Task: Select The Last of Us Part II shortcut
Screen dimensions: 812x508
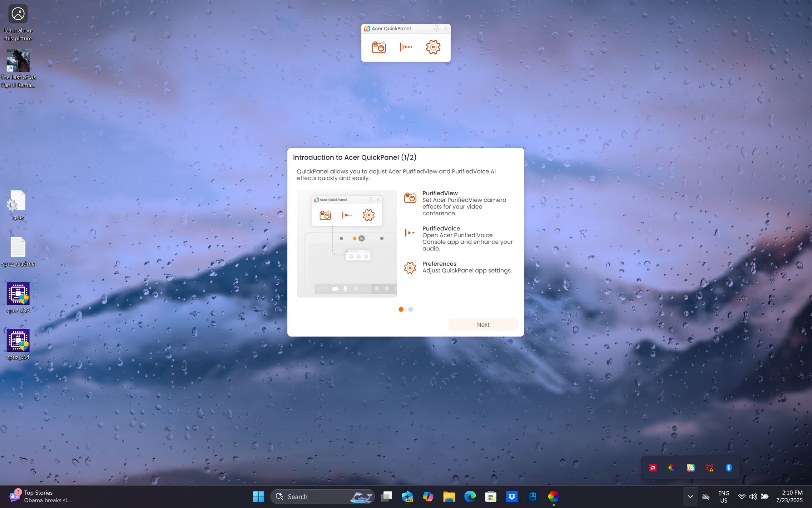Action: coord(18,68)
